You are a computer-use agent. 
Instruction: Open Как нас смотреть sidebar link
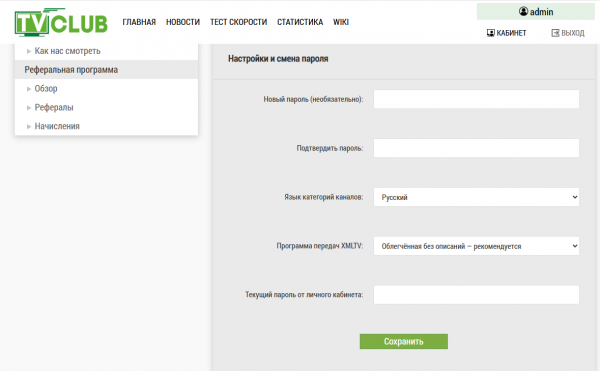pyautogui.click(x=67, y=51)
